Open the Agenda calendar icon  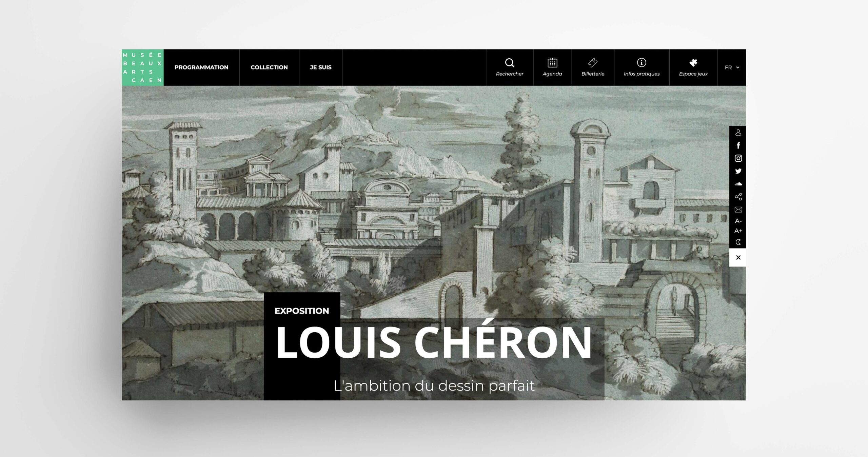click(x=552, y=63)
